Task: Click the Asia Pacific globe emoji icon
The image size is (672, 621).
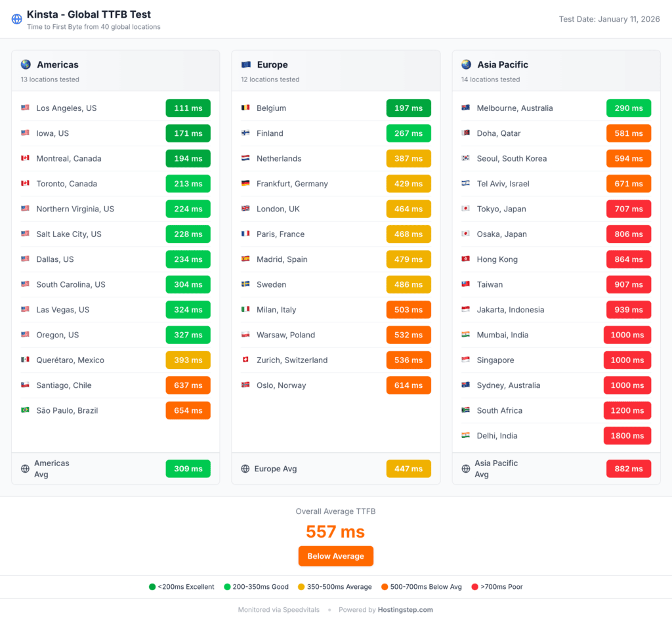Action: 466,64
